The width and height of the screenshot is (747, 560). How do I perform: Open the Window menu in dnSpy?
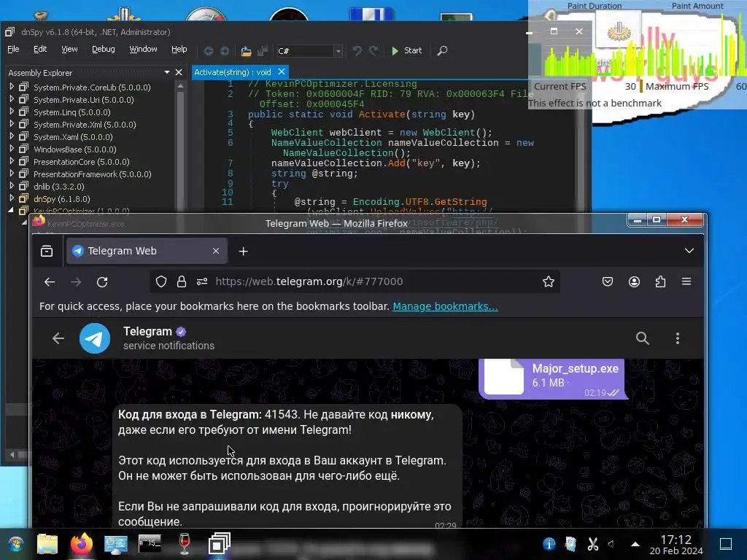click(144, 49)
